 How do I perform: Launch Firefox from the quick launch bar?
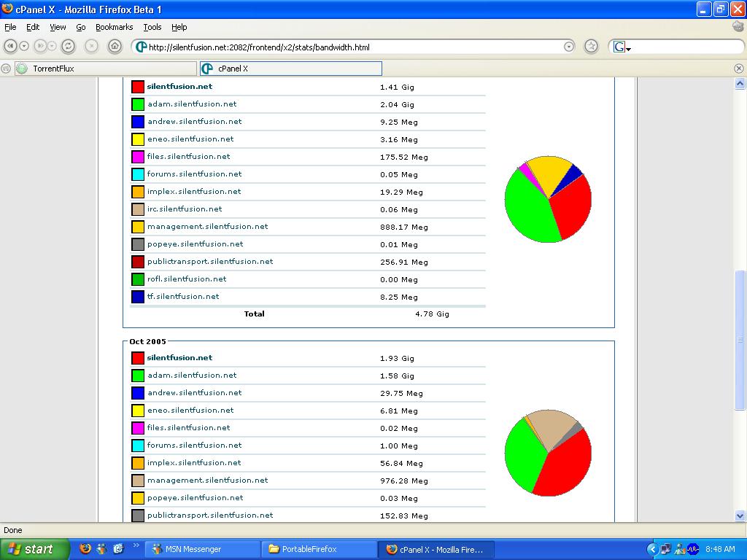pos(85,549)
